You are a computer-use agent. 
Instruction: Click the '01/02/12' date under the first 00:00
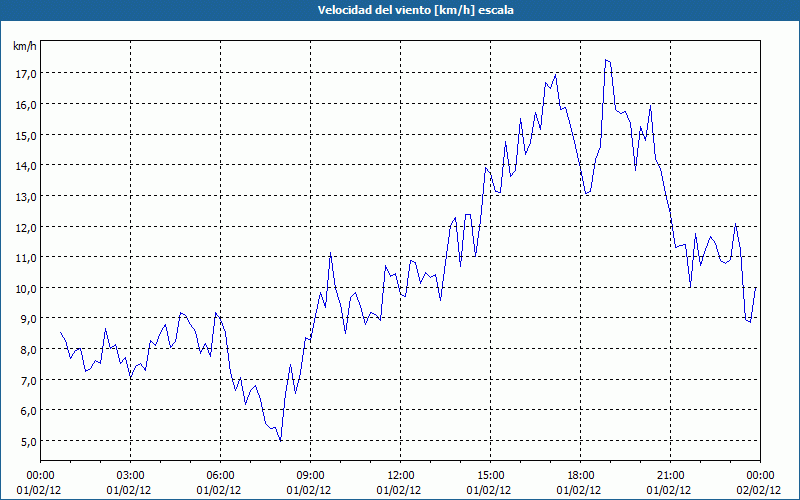click(39, 490)
